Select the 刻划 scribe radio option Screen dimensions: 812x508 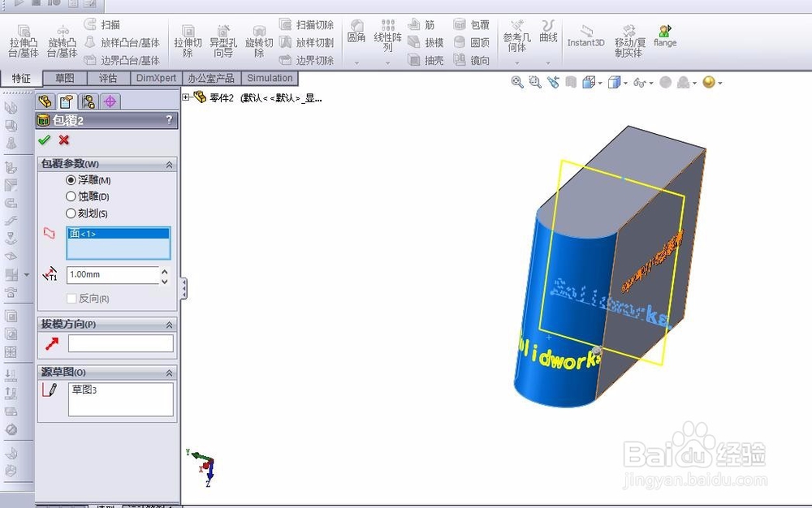(71, 213)
